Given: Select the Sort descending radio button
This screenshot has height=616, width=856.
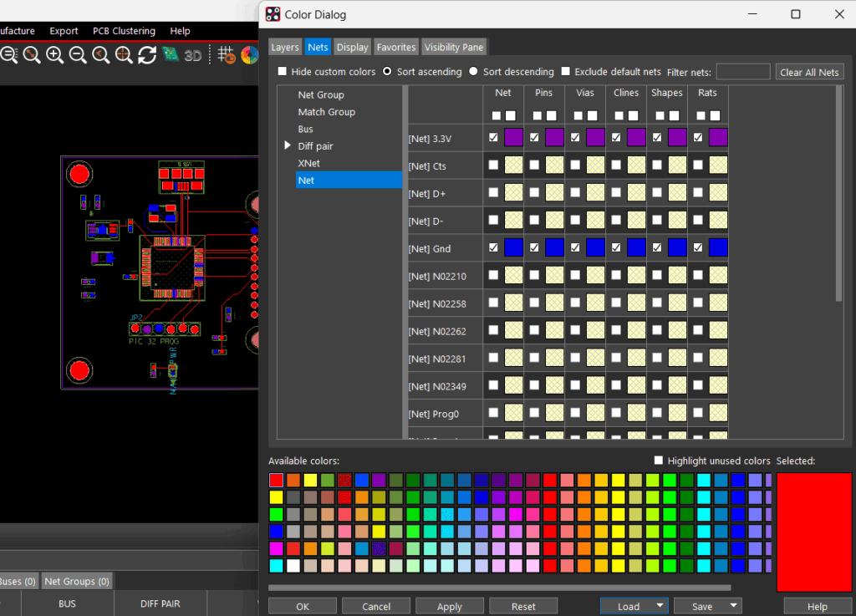Looking at the screenshot, I should (x=474, y=72).
